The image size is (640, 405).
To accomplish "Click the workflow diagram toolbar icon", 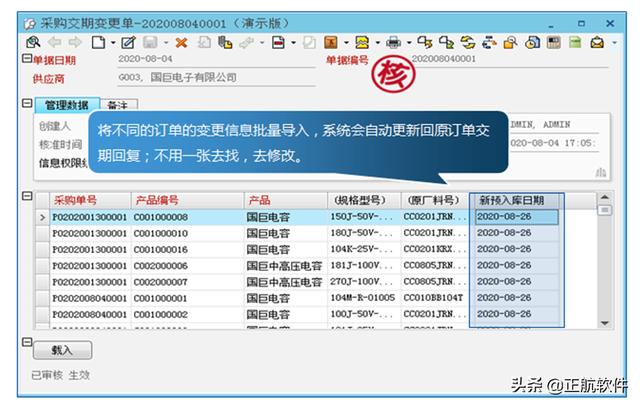I will pos(489,42).
